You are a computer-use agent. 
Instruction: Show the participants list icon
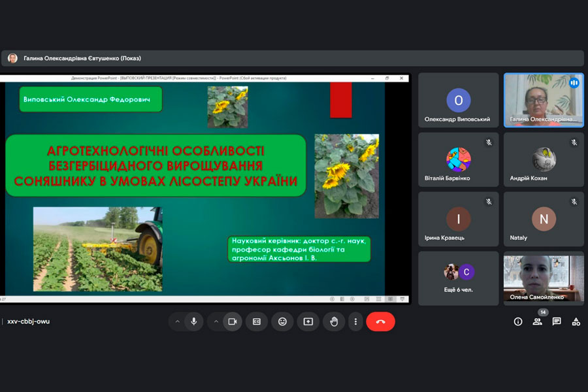tap(538, 321)
